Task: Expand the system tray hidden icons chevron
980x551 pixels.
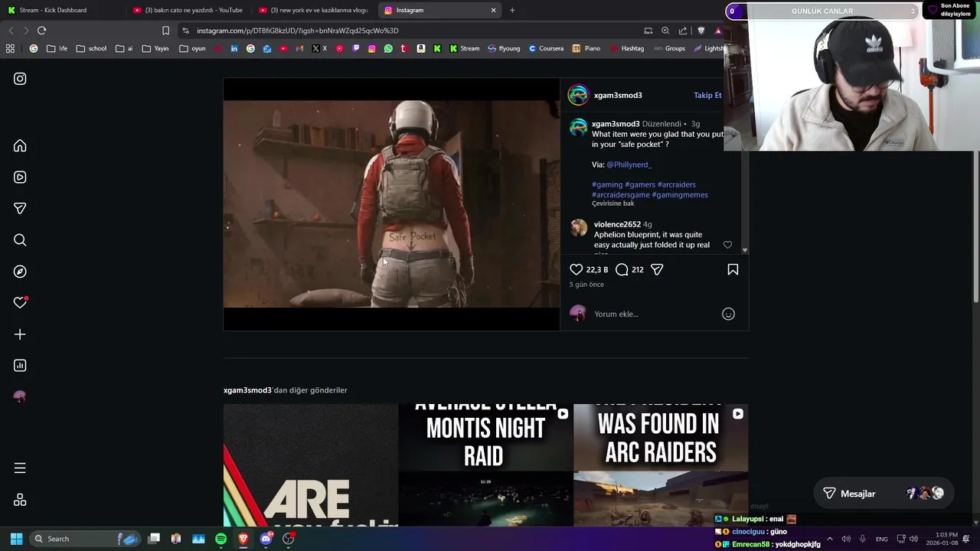Action: pos(829,539)
